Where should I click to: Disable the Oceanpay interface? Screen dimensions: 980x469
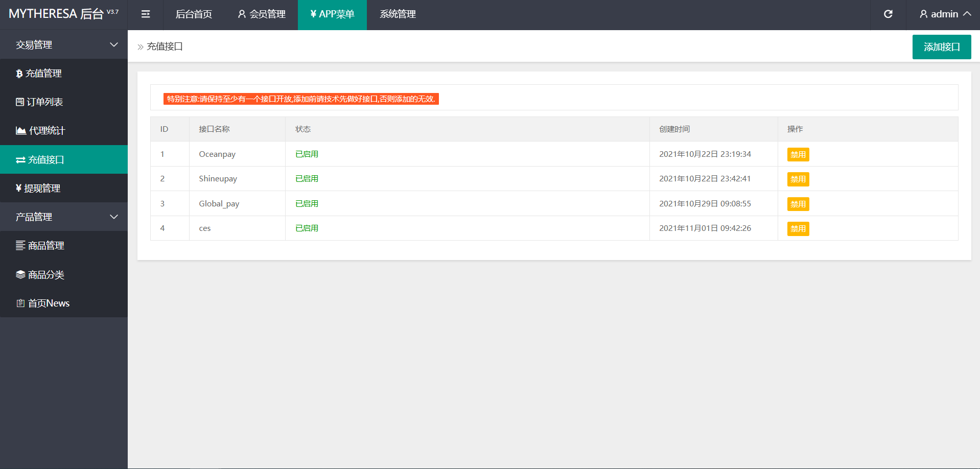coord(798,155)
